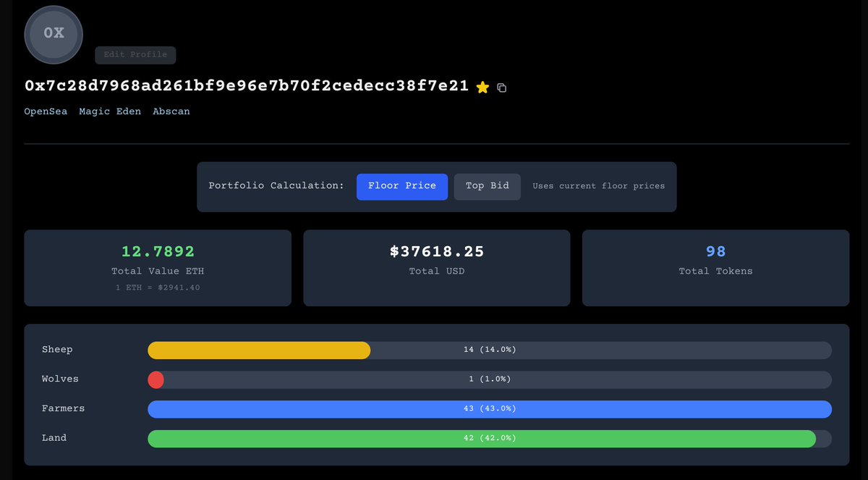Click the wallet address 0x7c28d7968ad...f7e21
This screenshot has height=480, width=868.
tap(247, 86)
